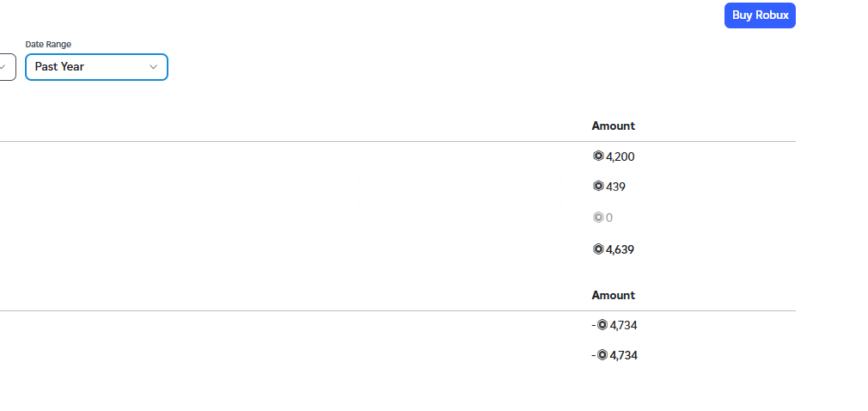Select the bold 4,639 total amount
The width and height of the screenshot is (868, 411).
pyautogui.click(x=620, y=250)
